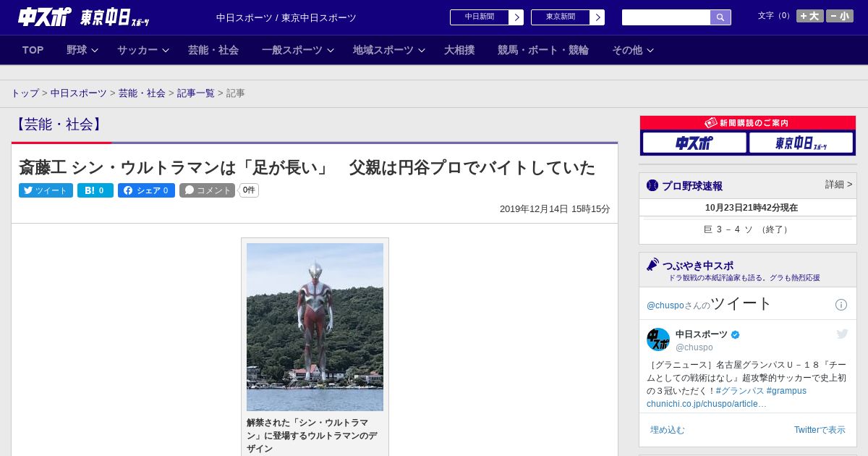Click 埋め込む embed link
This screenshot has height=456, width=868.
[x=667, y=430]
